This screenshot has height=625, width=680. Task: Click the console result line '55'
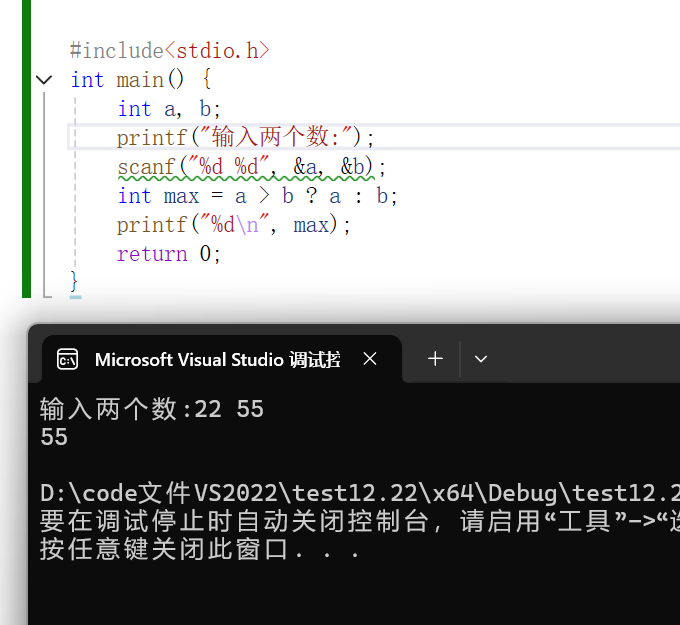(54, 437)
